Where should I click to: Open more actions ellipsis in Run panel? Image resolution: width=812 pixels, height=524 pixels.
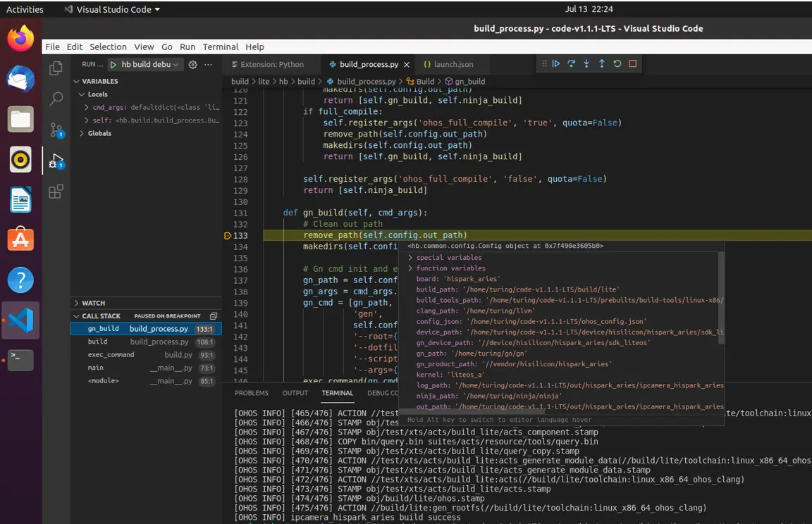click(208, 65)
